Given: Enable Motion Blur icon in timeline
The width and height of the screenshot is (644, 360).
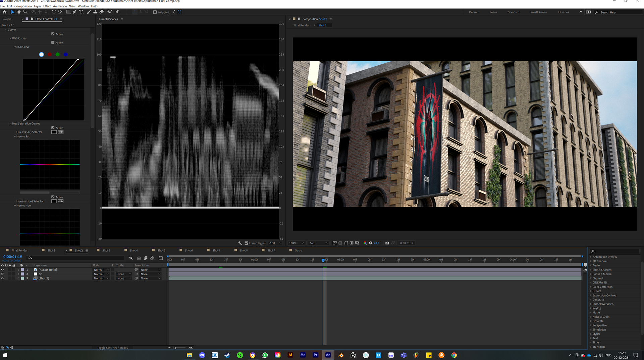Looking at the screenshot, I should coord(152,258).
